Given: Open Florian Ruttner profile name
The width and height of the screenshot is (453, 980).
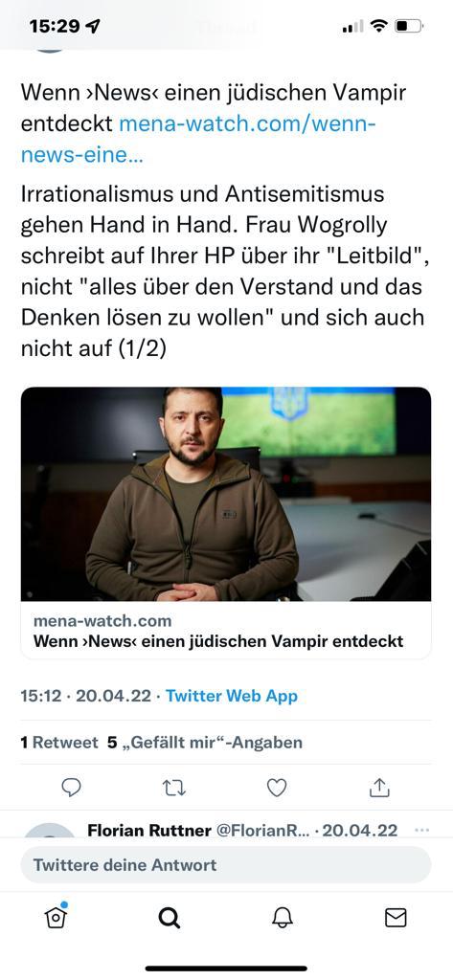Looking at the screenshot, I should click(149, 830).
